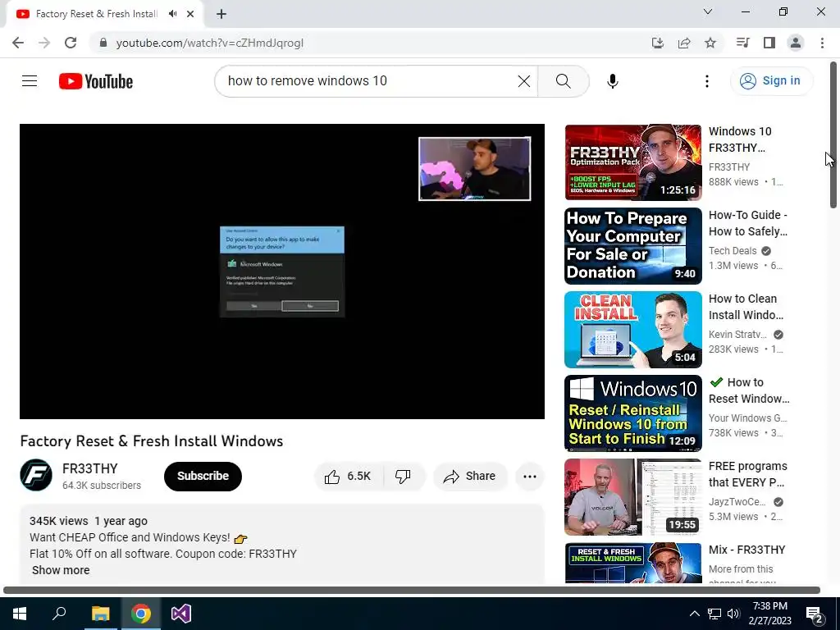Screen dimensions: 840x630
Task: Open Chrome's three-dot menu
Action: (822, 43)
